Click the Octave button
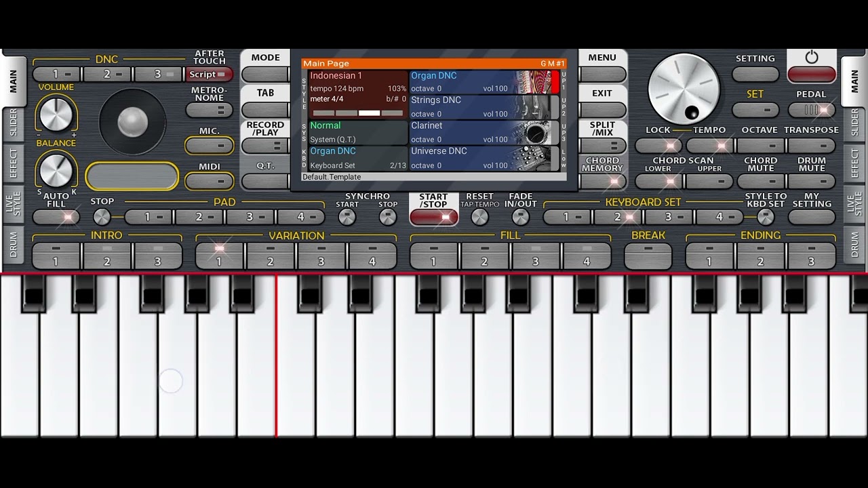 point(761,146)
